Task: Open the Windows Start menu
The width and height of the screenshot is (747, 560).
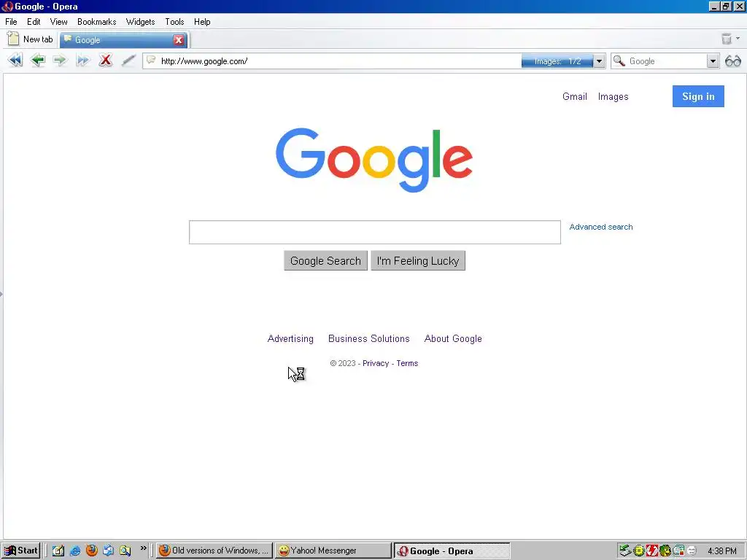Action: point(20,551)
